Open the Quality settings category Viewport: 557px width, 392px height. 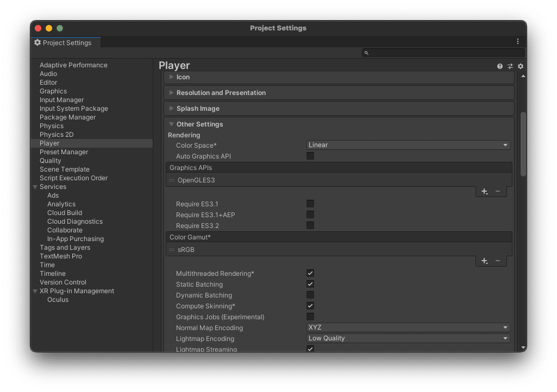pyautogui.click(x=51, y=161)
